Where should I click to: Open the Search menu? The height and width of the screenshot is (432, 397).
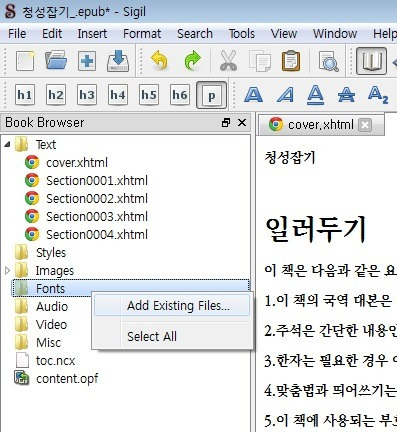point(195,34)
